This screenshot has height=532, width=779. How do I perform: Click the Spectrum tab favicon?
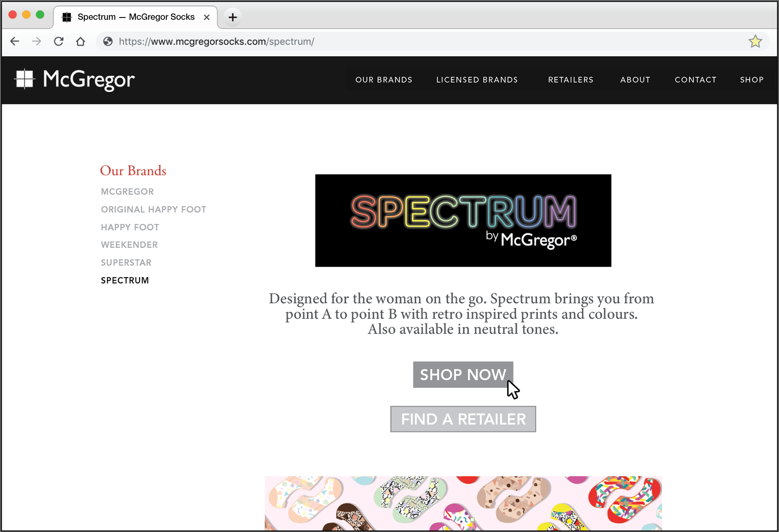click(x=67, y=17)
